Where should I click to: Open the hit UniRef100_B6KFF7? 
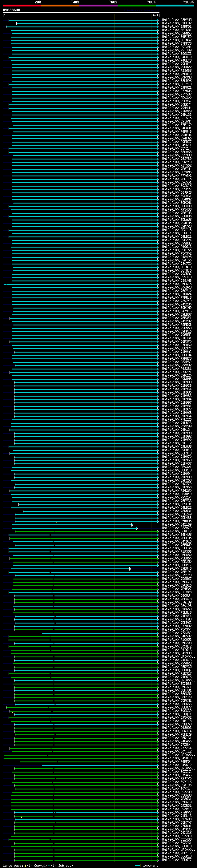click(x=176, y=531)
